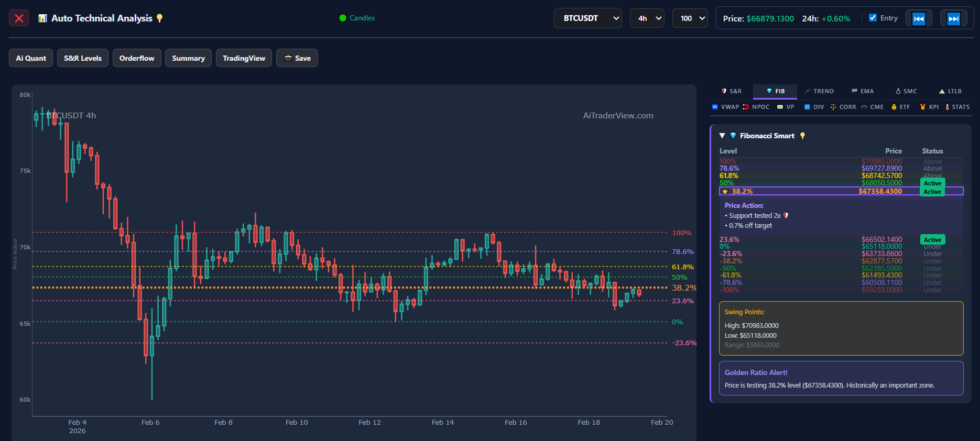980x441 pixels.
Task: Skip to previous with the rewind icon
Action: 919,19
